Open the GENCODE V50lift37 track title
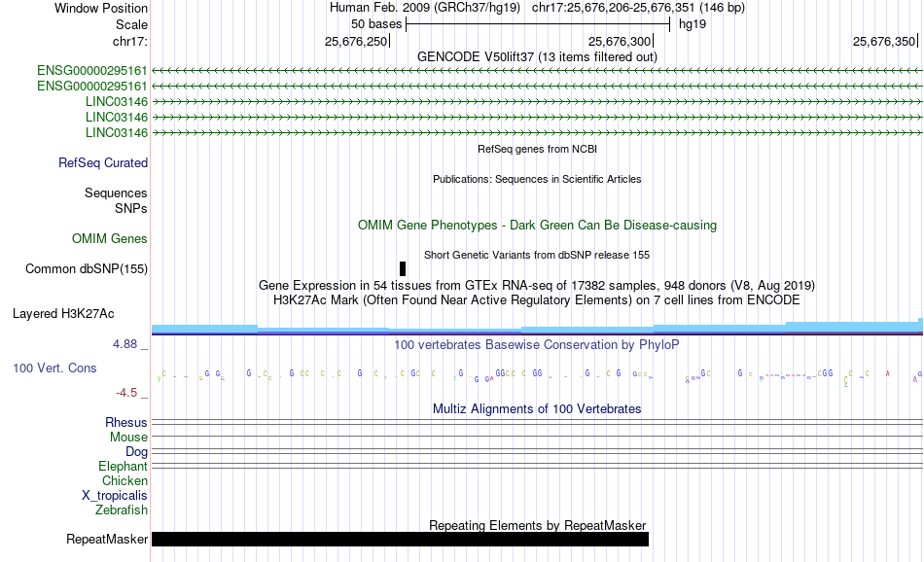The image size is (924, 562). (x=537, y=56)
